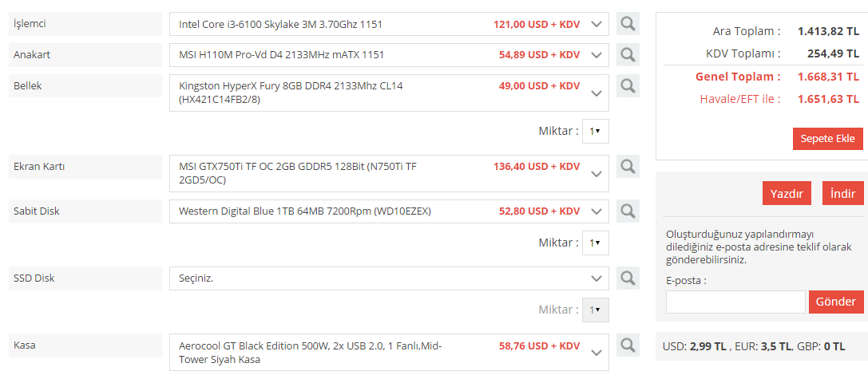Screen dimensions: 868x375
Task: Click the search icon beside Anakart row
Action: [628, 55]
